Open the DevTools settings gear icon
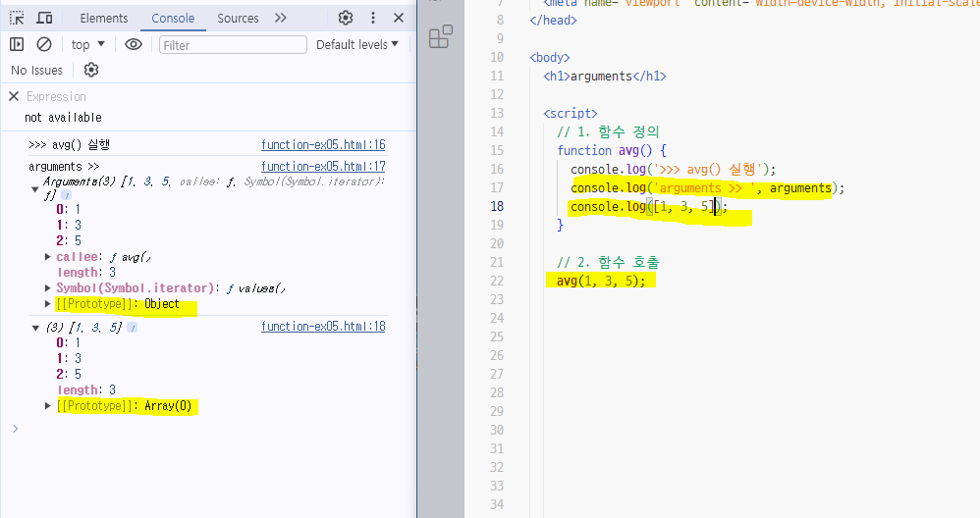Viewport: 980px width, 518px height. (346, 18)
